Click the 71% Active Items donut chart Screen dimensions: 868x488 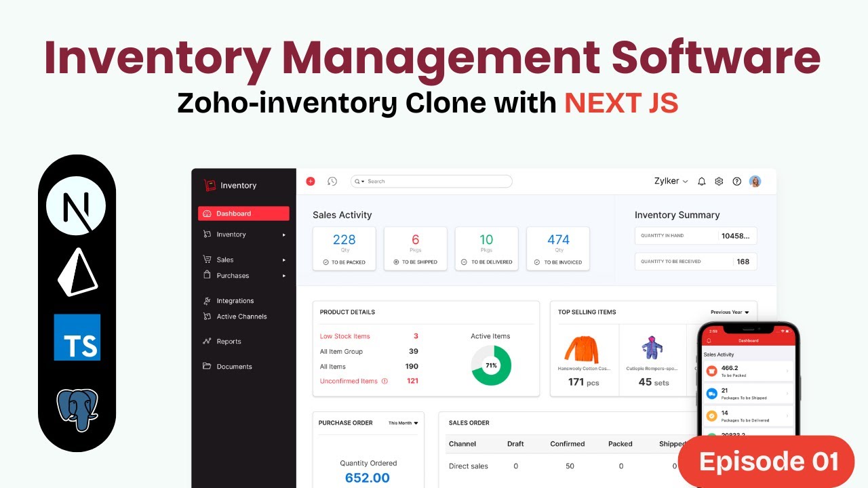[x=491, y=365]
